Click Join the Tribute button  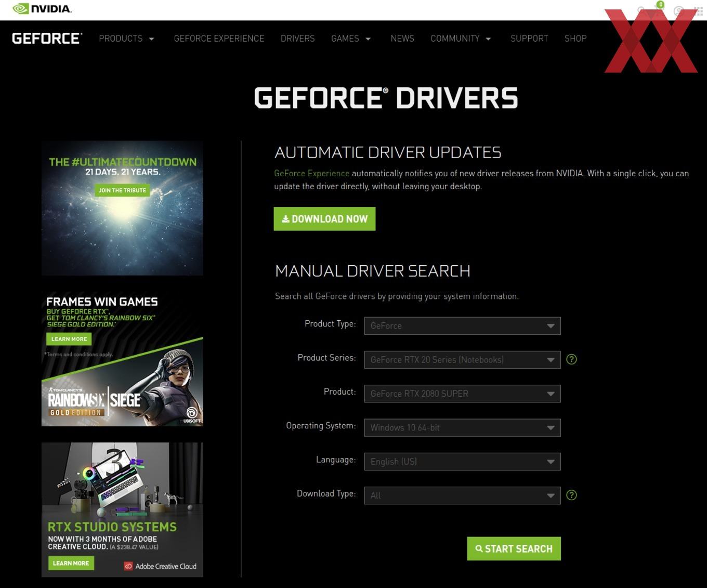[x=122, y=190]
